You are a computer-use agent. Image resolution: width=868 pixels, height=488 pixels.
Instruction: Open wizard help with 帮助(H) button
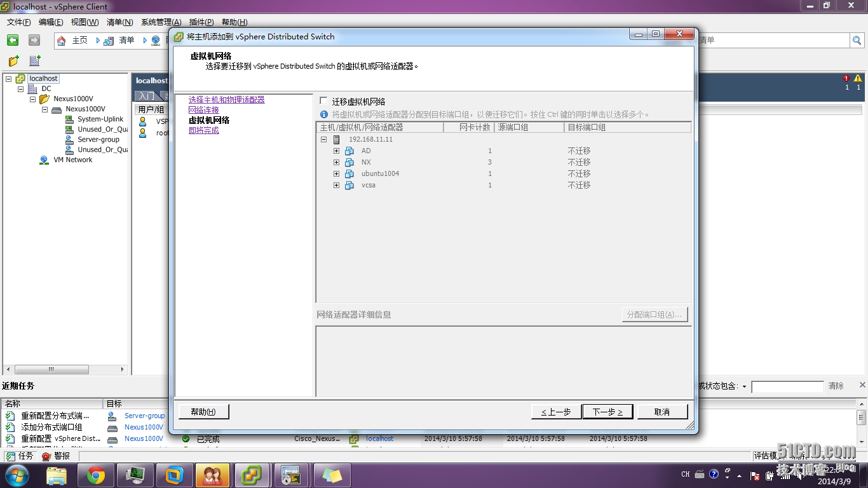point(203,412)
